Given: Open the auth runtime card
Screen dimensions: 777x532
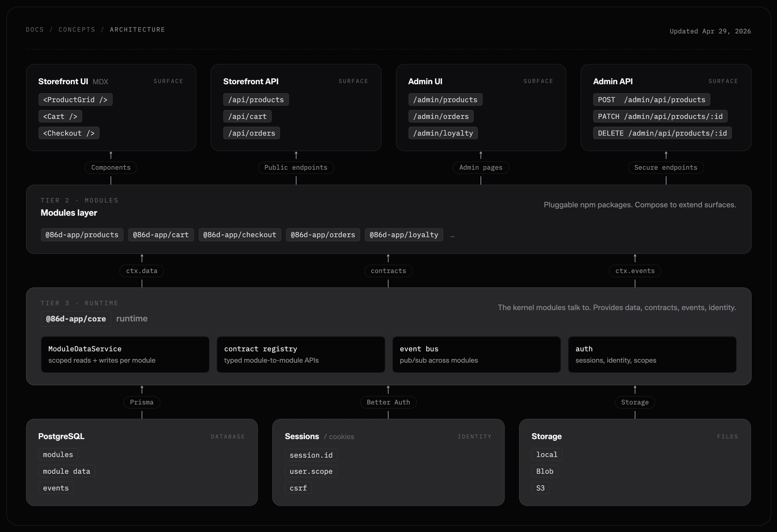Looking at the screenshot, I should (x=652, y=354).
